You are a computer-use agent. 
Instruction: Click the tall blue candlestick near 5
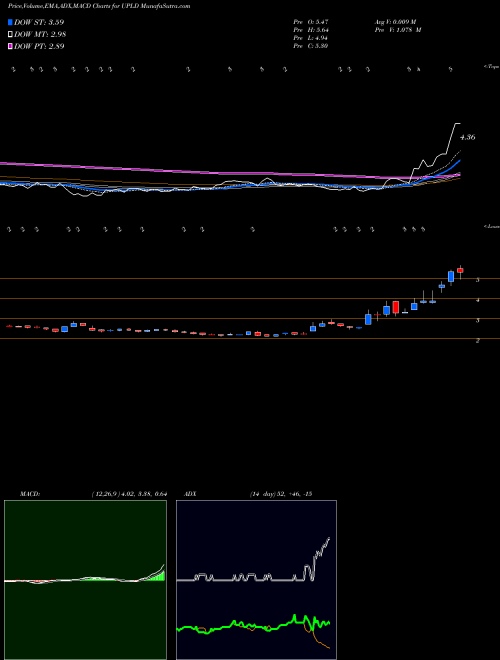tap(451, 277)
